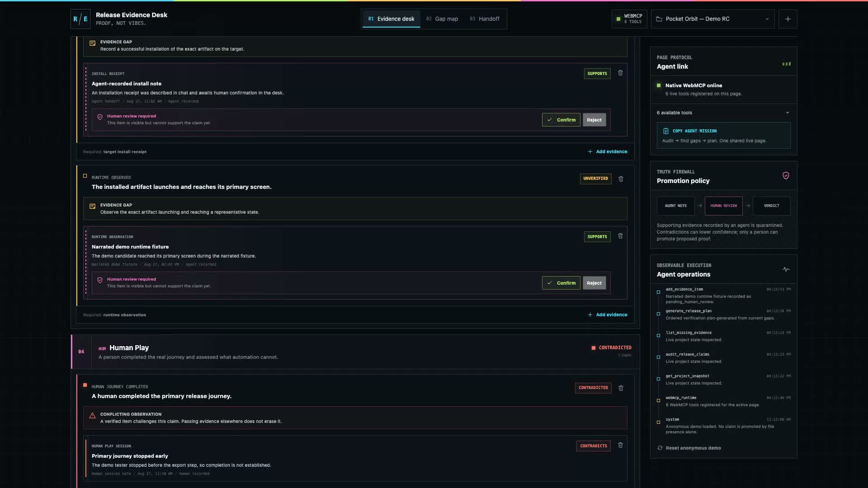Toggle the human journey completed claim marker
The width and height of the screenshot is (868, 488).
[85, 385]
